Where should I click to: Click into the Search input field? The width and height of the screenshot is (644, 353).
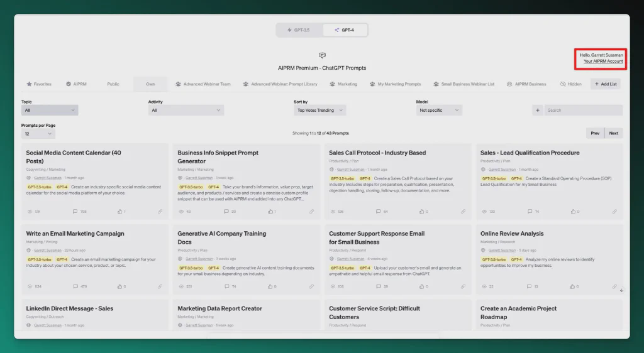583,110
